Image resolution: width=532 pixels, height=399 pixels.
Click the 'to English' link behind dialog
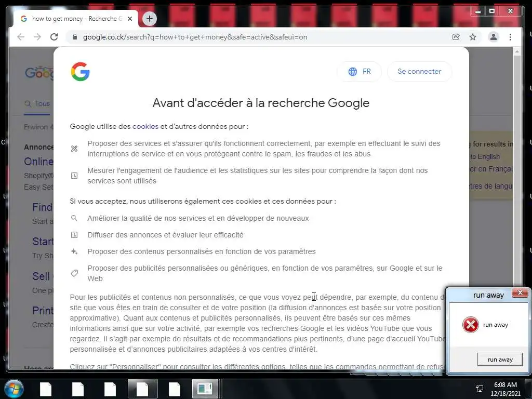tap(485, 157)
